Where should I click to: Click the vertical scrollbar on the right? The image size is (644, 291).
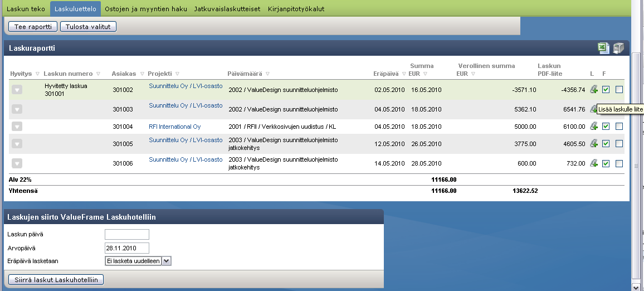click(636, 166)
